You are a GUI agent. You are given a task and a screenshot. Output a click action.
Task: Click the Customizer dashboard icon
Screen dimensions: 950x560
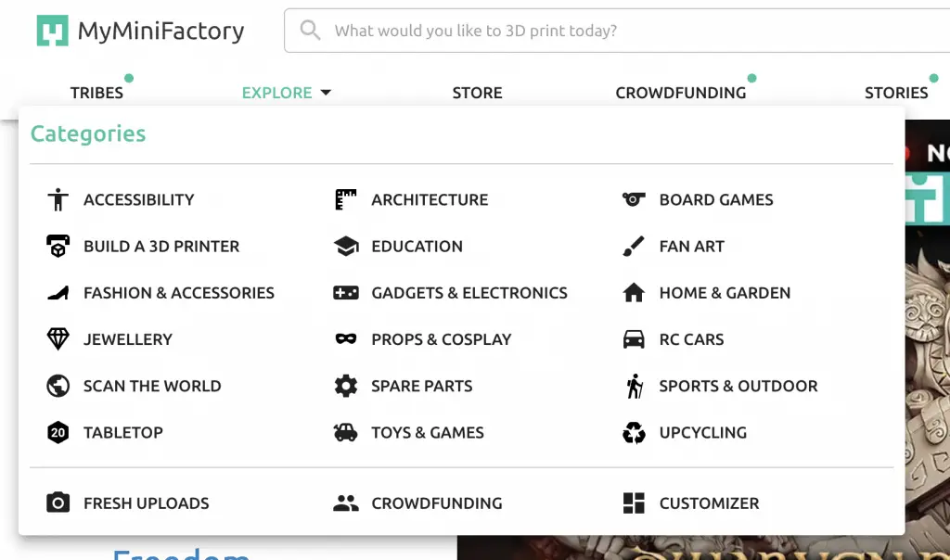(x=634, y=503)
